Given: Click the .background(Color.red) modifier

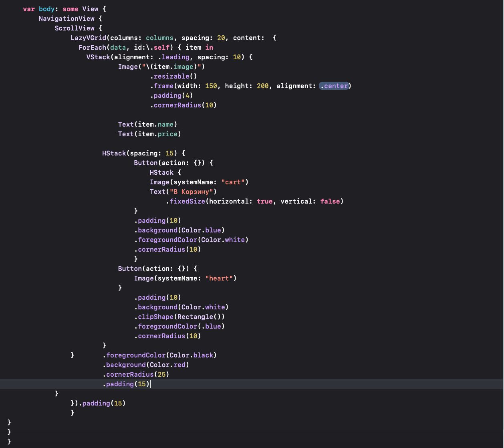Looking at the screenshot, I should click(x=146, y=365).
